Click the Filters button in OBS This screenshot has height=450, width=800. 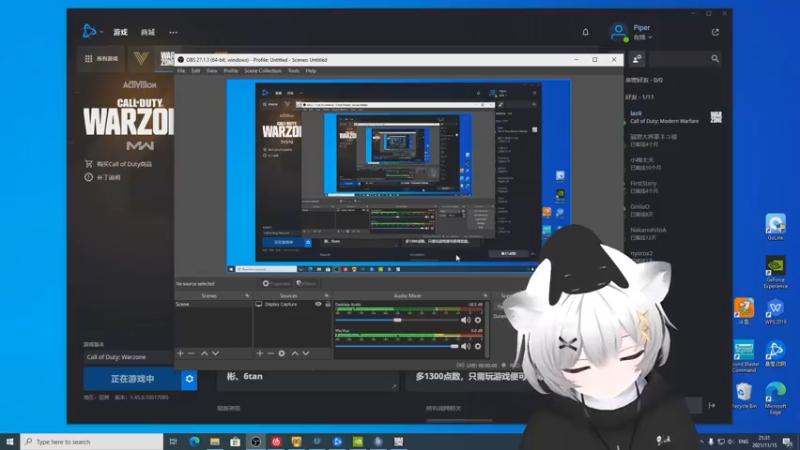coord(306,284)
